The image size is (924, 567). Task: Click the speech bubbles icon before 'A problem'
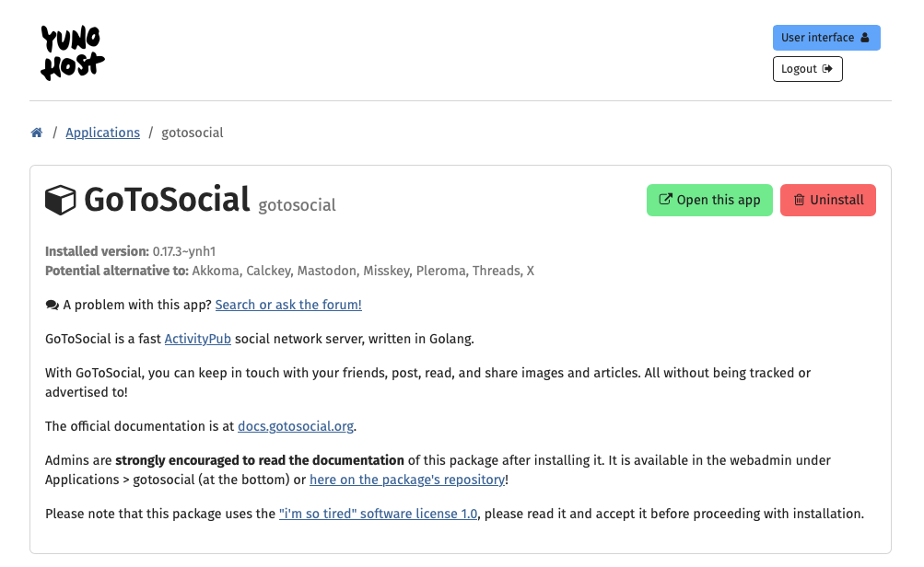click(53, 305)
